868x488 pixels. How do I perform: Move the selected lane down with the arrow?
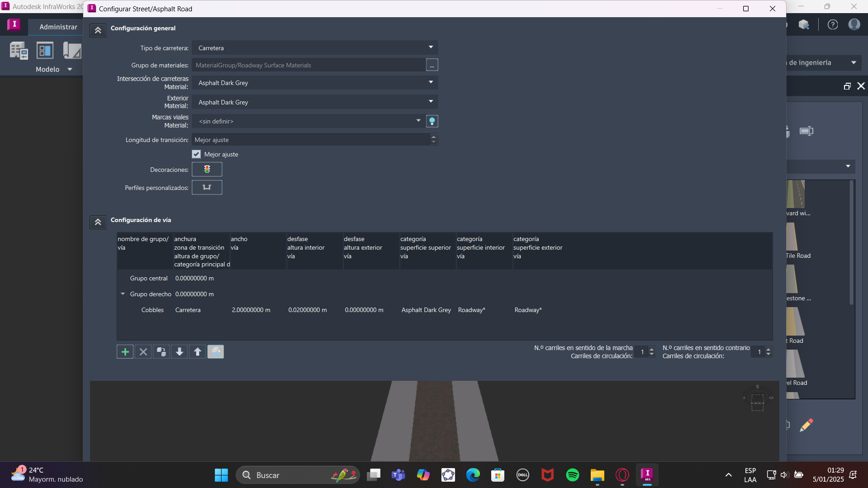(179, 352)
